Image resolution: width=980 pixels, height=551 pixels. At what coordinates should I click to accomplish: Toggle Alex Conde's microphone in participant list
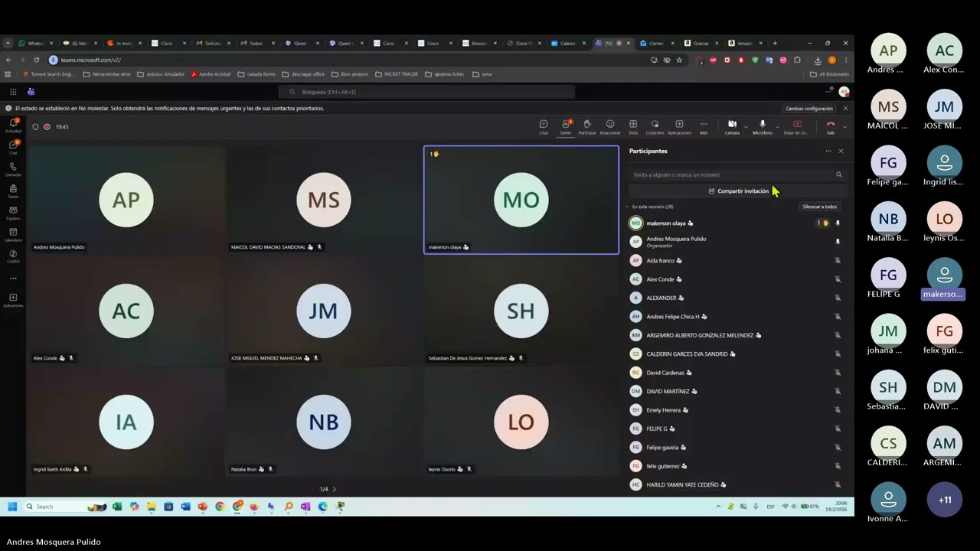pos(838,279)
